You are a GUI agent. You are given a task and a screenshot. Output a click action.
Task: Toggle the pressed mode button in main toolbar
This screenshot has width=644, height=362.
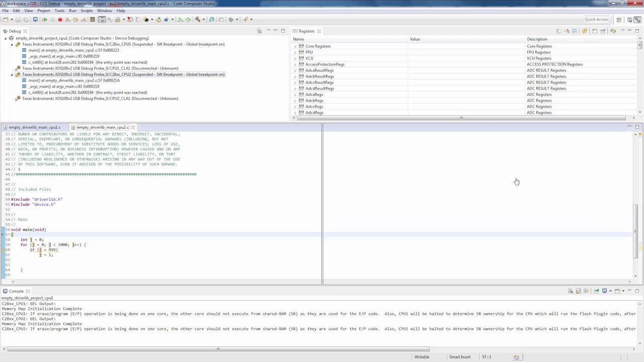click(102, 20)
